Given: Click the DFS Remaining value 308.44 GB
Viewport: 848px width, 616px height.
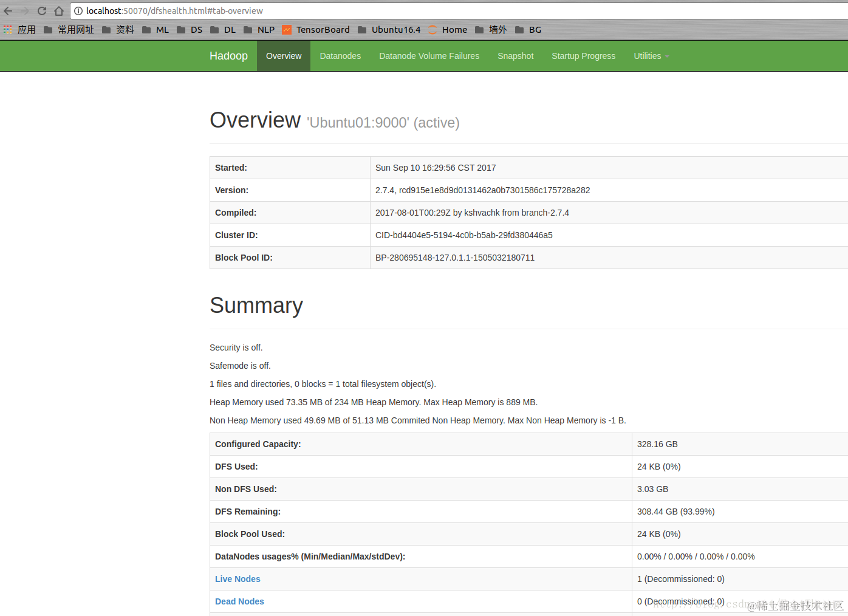Looking at the screenshot, I should (x=675, y=512).
